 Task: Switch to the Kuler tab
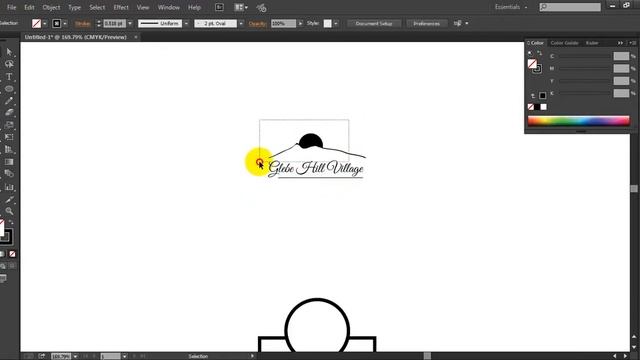(592, 43)
